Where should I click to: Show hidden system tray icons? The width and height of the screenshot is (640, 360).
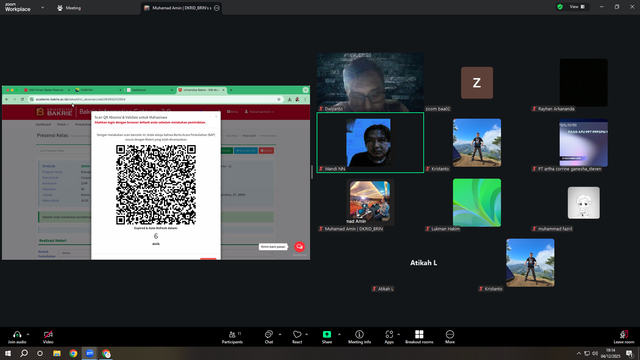(x=578, y=353)
